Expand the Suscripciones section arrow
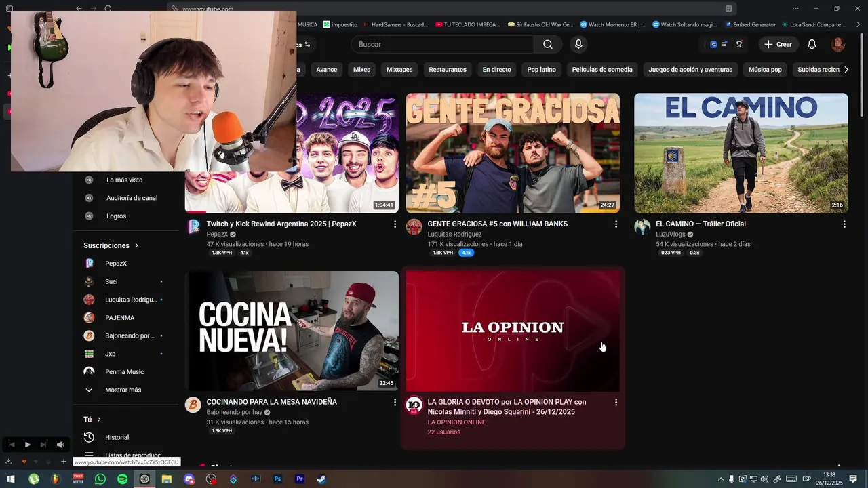 click(136, 245)
